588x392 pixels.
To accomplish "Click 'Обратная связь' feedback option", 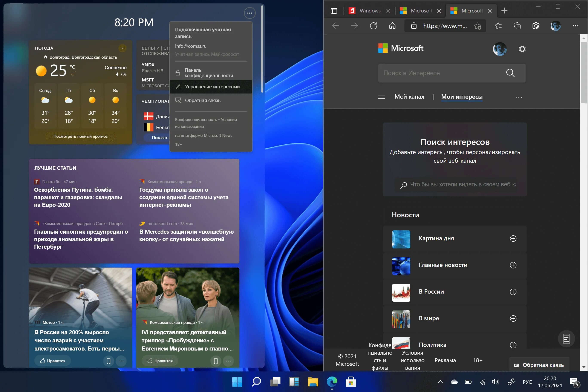I will (x=203, y=100).
